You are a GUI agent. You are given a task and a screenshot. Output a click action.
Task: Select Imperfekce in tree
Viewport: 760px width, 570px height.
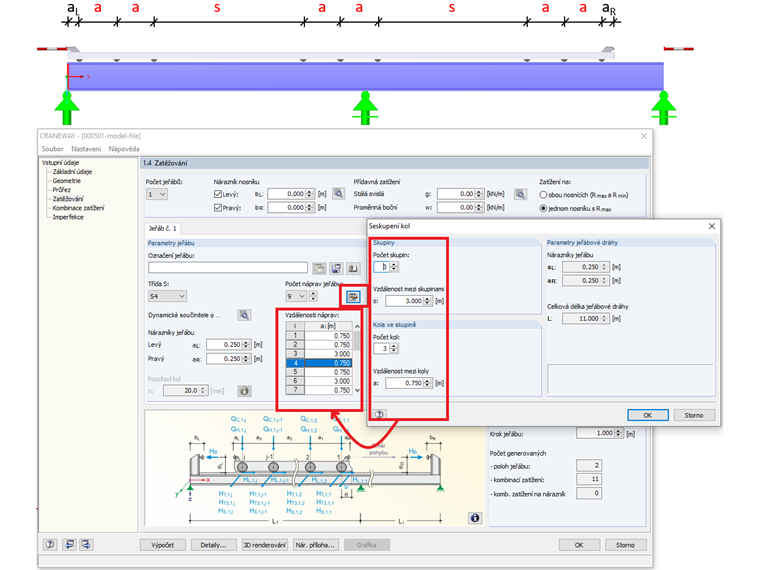click(x=68, y=217)
